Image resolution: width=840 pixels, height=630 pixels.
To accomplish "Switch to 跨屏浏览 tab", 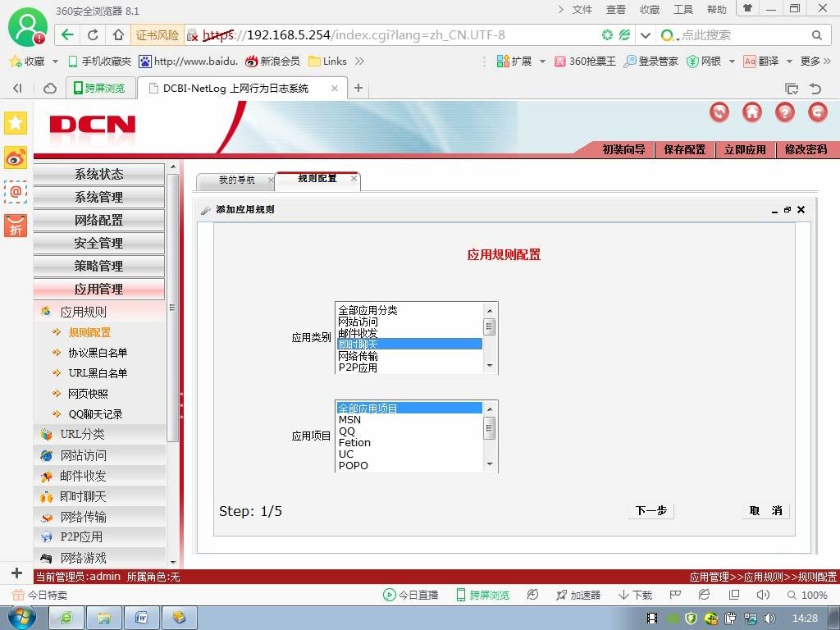I will click(x=99, y=88).
